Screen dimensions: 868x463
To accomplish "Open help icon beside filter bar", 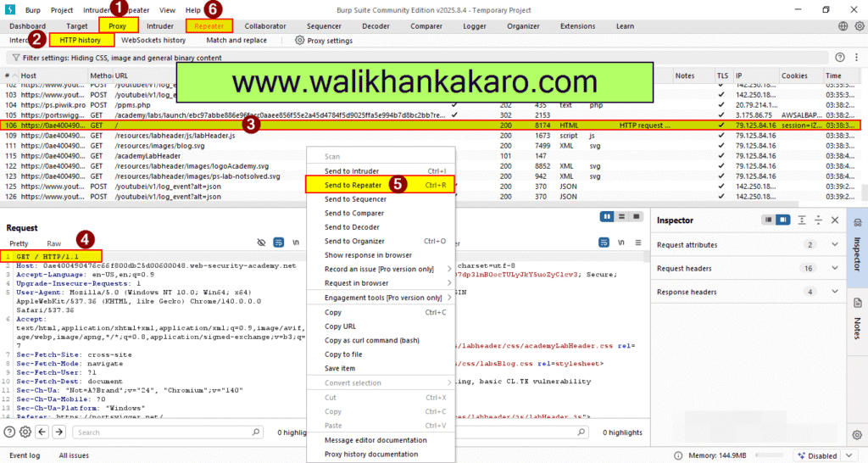I will click(840, 57).
